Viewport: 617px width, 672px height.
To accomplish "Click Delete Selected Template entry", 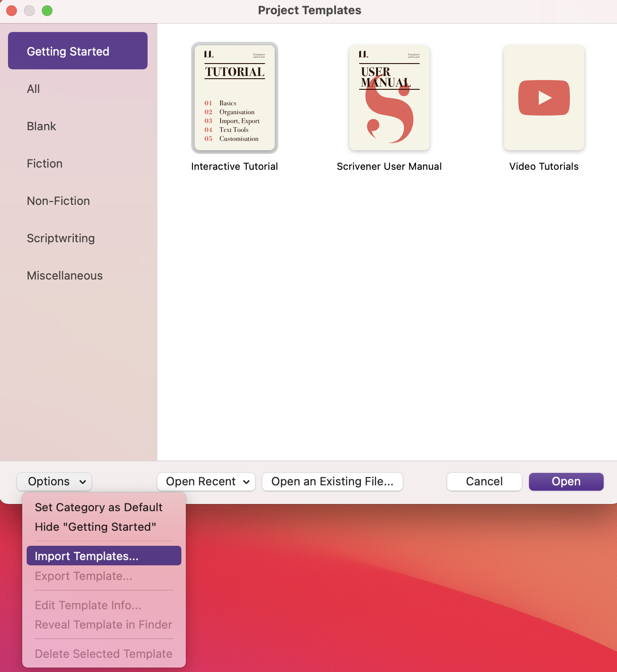I will click(x=104, y=654).
